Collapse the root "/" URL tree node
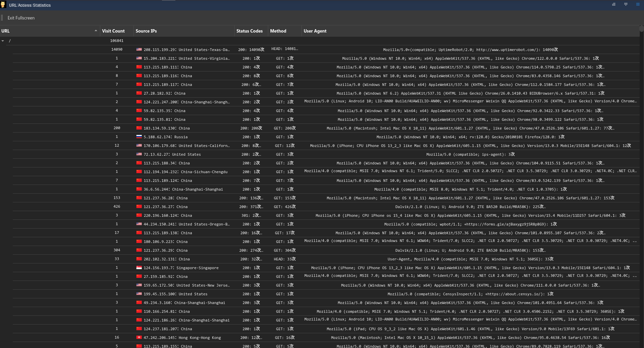644x348 pixels. click(3, 41)
